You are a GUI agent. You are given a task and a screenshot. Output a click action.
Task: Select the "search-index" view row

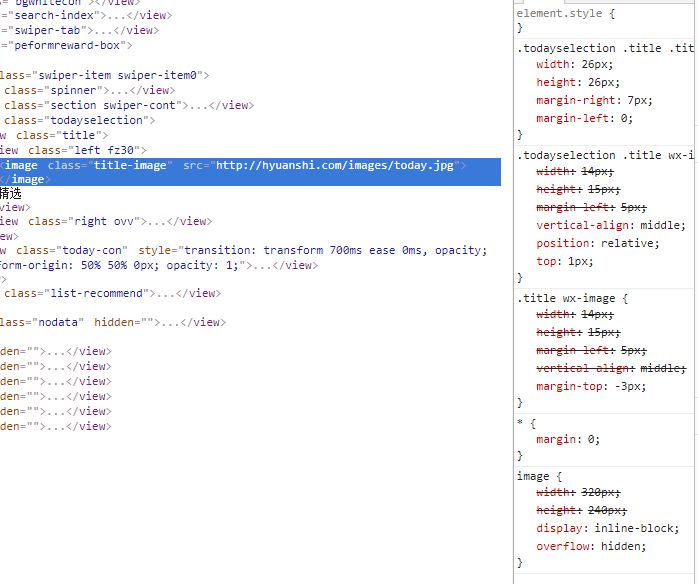(86, 15)
